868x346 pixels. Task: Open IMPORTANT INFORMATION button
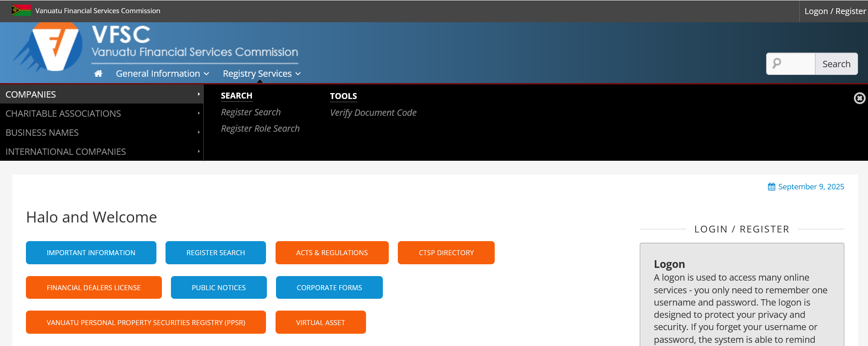click(91, 252)
